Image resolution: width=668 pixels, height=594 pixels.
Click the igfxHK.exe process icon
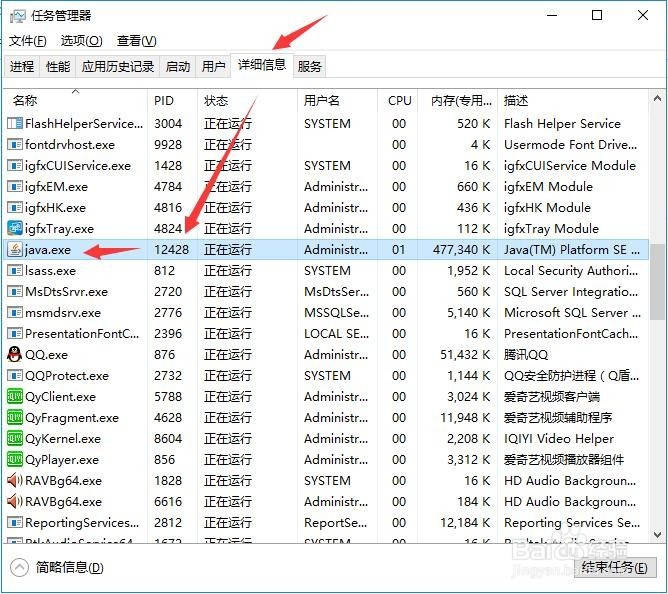click(x=15, y=208)
